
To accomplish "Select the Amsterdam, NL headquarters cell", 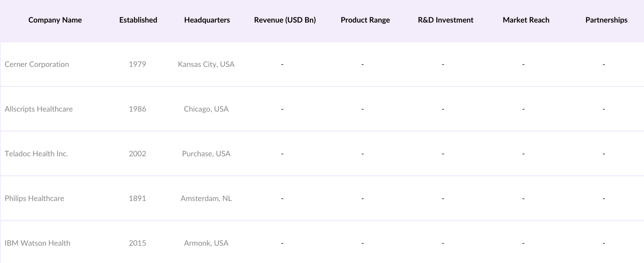I will click(206, 199).
